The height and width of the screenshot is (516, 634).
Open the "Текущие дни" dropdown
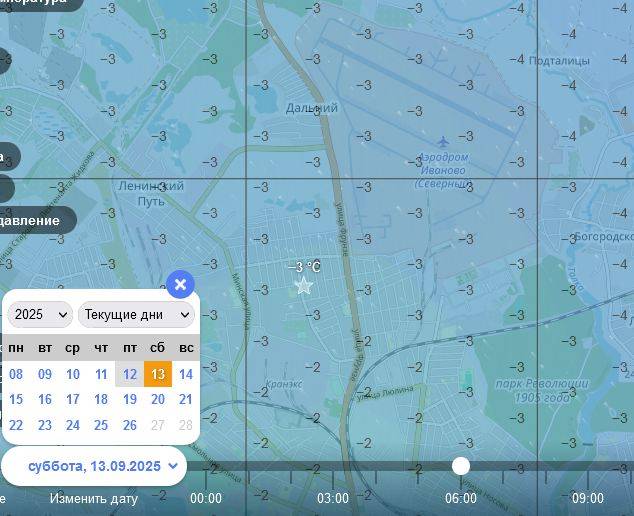pos(136,314)
